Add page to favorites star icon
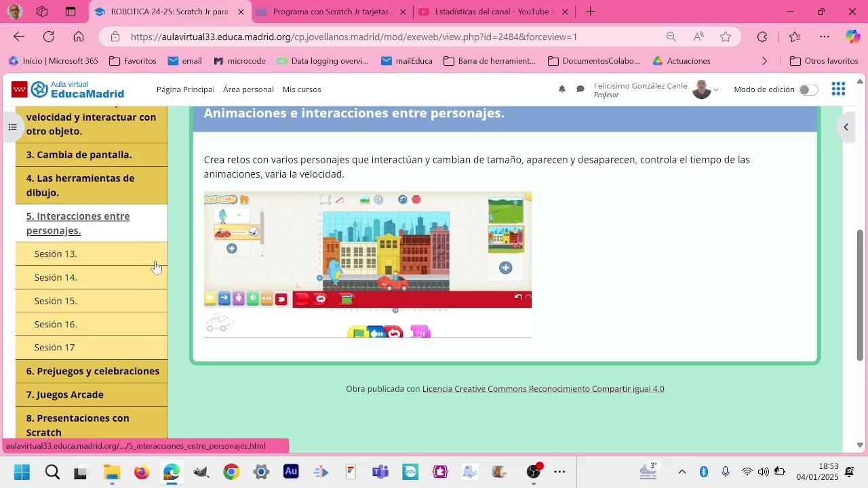Screen dimensions: 868x488 (726, 37)
